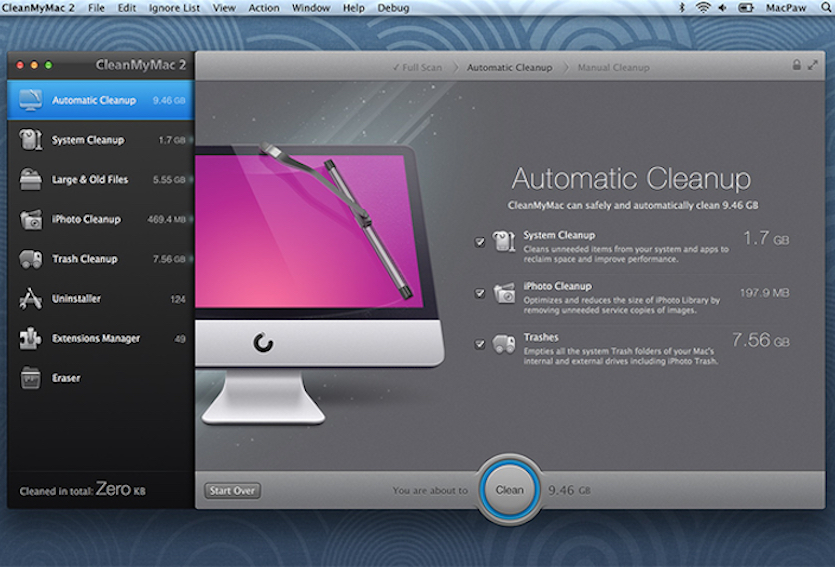Click Trashes truck icon in main panel
This screenshot has height=567, width=835.
(x=504, y=344)
